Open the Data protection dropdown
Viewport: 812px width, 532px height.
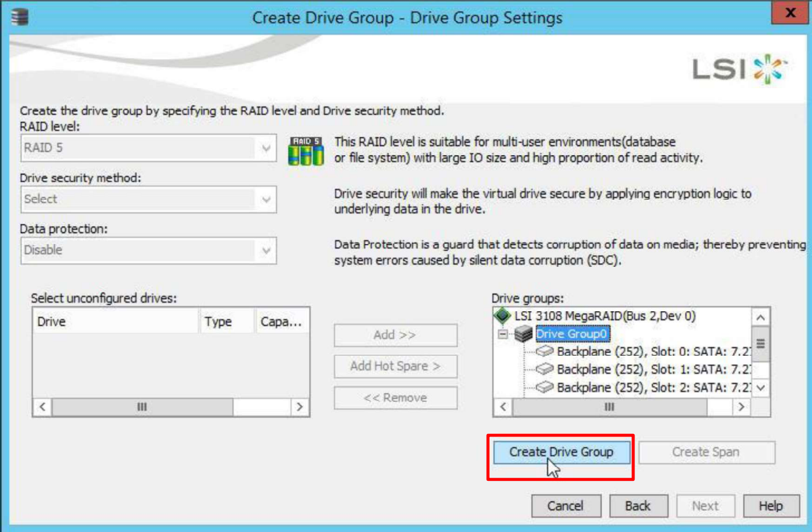[x=266, y=251]
